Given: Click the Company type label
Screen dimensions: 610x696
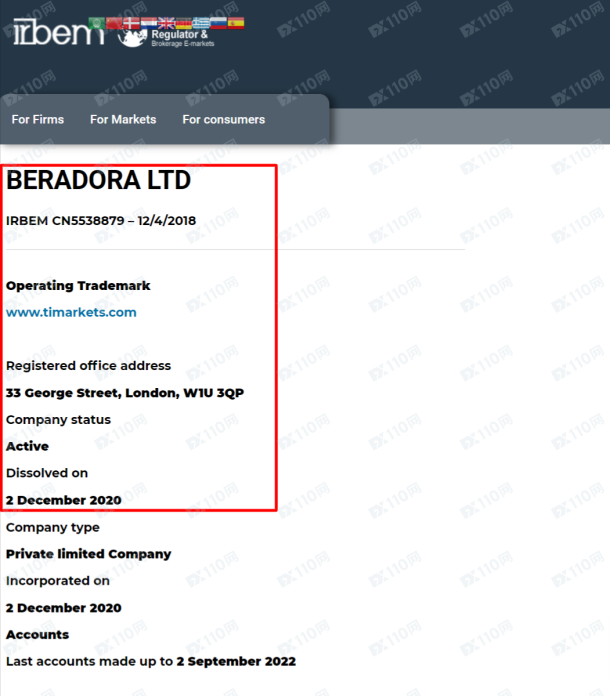Looking at the screenshot, I should pyautogui.click(x=52, y=527).
